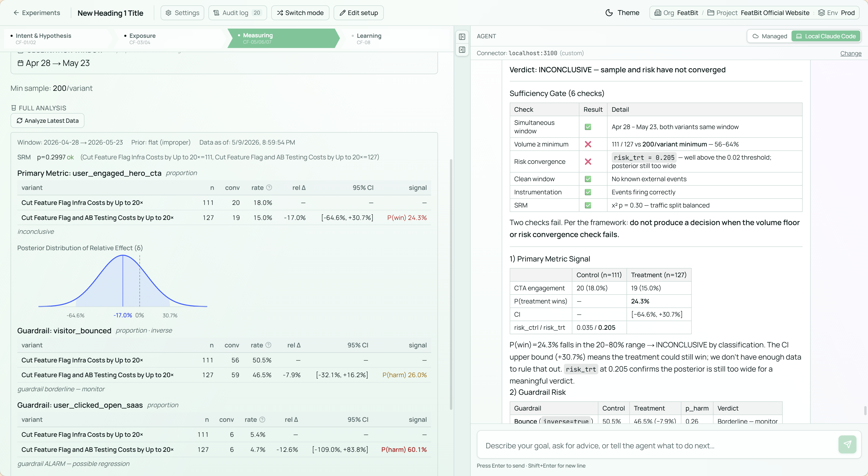
Task: Click the Min sample 200/variant text
Action: 51,88
